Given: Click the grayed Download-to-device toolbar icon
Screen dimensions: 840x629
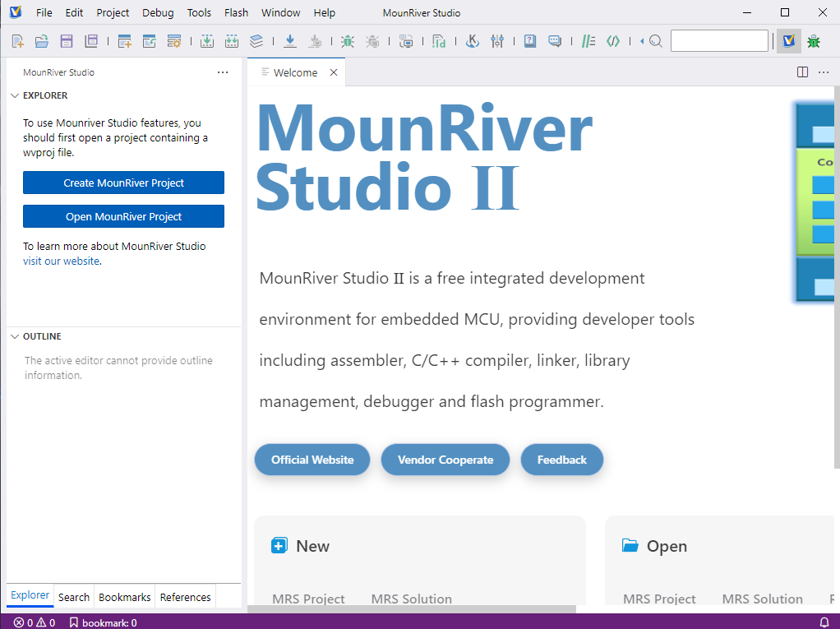Looking at the screenshot, I should tap(316, 41).
